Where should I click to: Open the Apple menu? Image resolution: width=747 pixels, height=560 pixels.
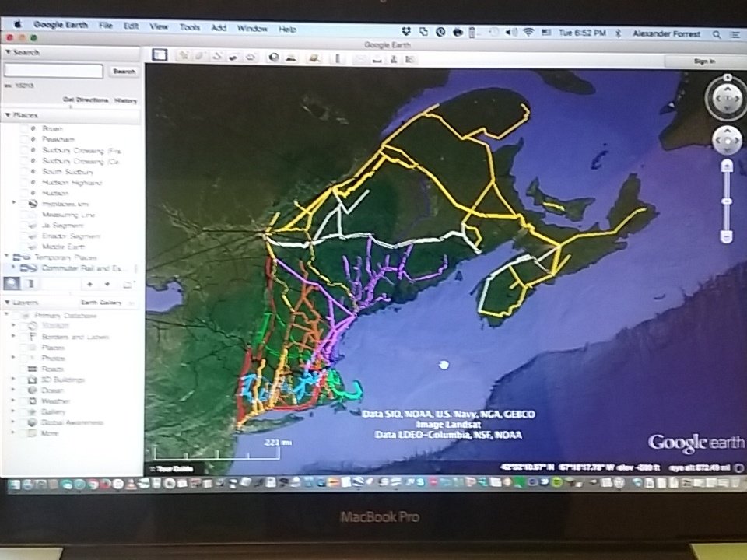tap(18, 23)
